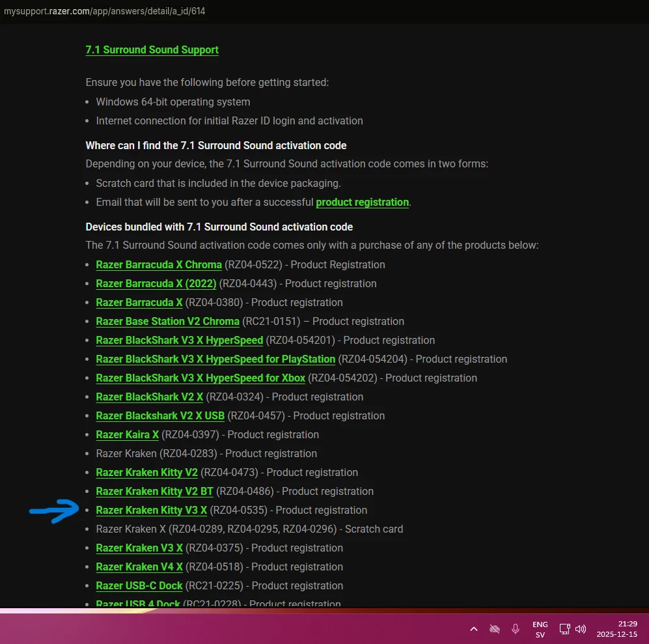The width and height of the screenshot is (649, 644).
Task: Open Razer Barracuda X Chroma link
Action: click(159, 264)
